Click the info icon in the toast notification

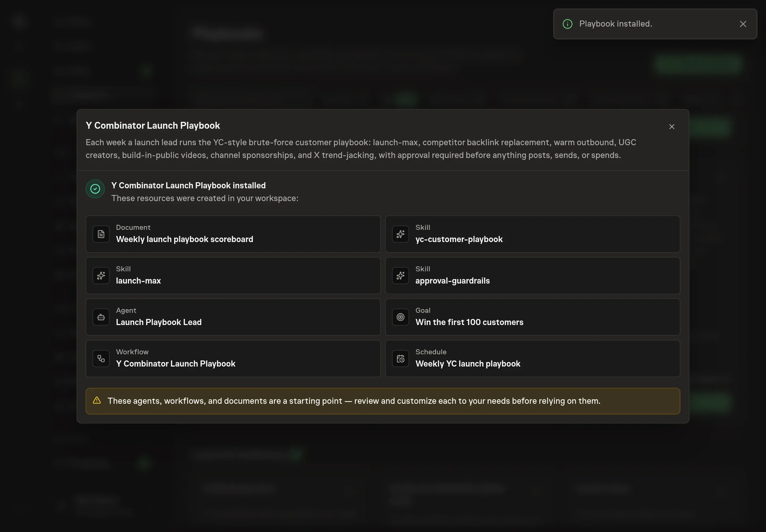(x=568, y=24)
